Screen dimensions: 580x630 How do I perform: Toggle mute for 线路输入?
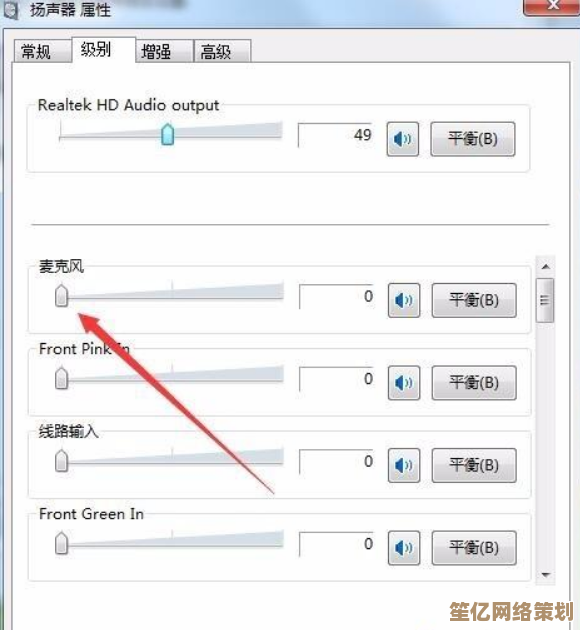coord(404,465)
